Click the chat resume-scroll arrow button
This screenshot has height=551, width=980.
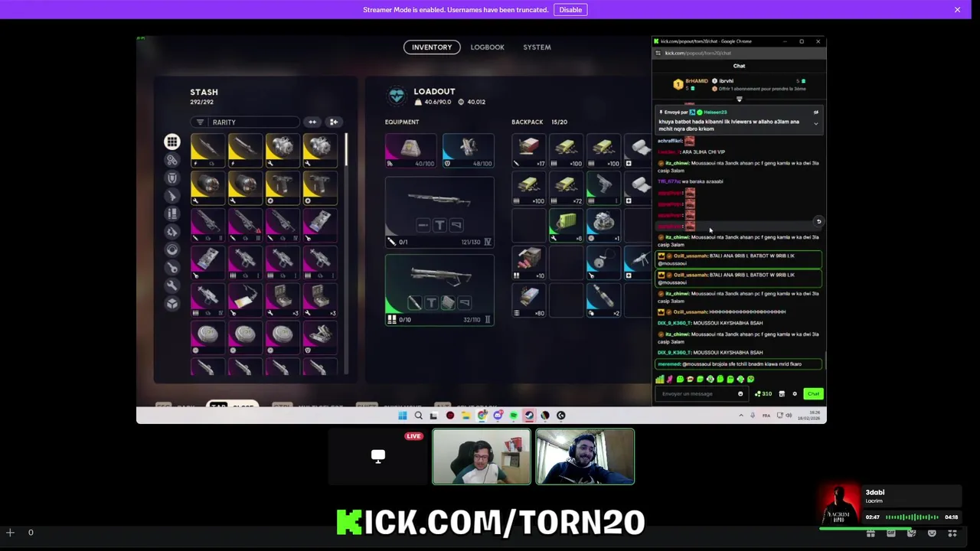(x=818, y=221)
